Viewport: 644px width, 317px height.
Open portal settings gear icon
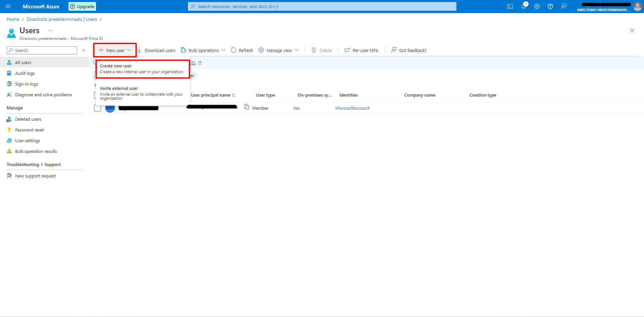coord(537,6)
